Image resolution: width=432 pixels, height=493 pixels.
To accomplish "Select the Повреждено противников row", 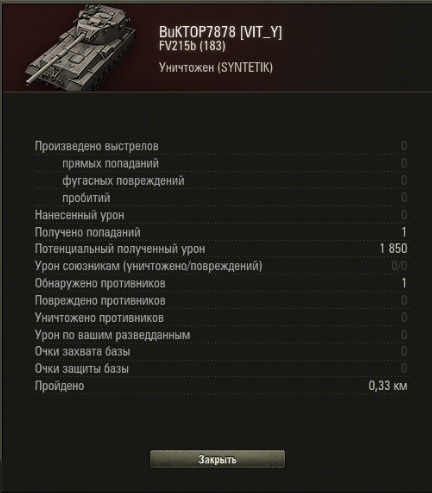I will click(221, 301).
